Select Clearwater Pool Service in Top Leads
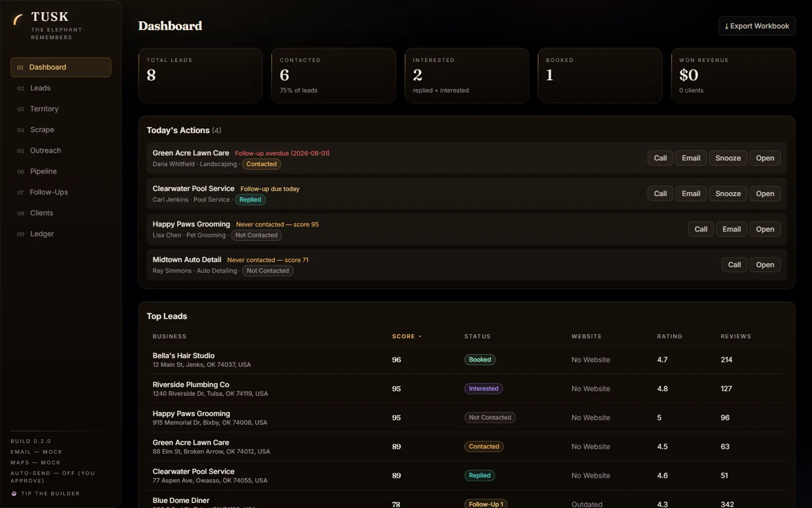812x508 pixels. coord(467,476)
